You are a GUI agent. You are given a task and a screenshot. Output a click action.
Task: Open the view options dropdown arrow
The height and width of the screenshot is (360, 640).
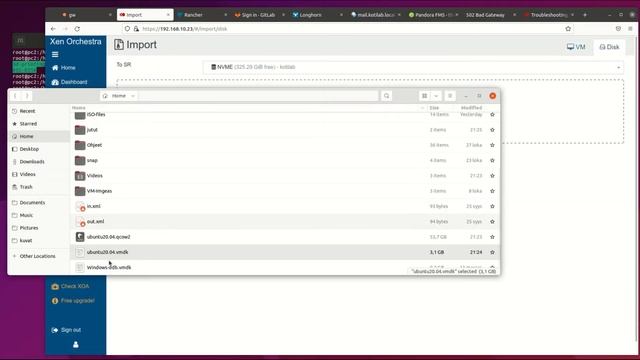[x=436, y=96]
